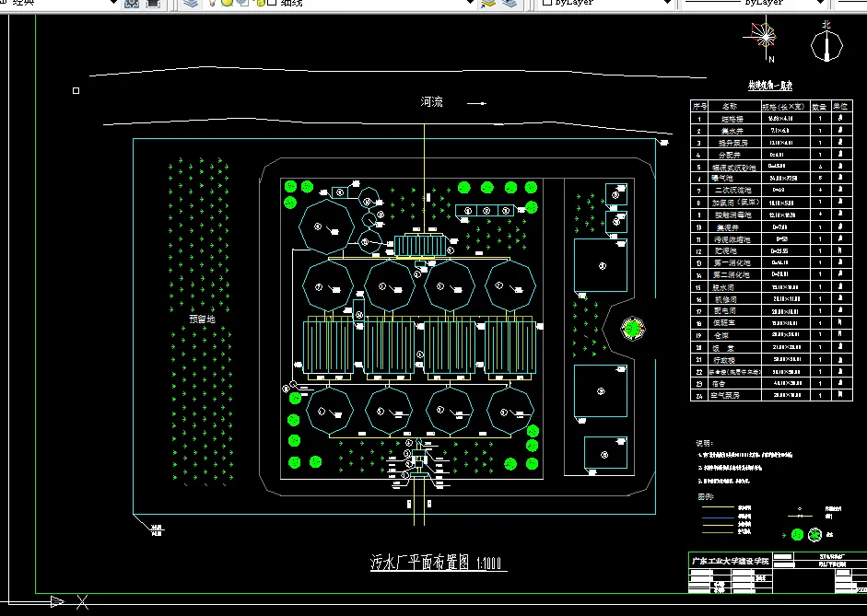Click the 分配井 row name in the table

730,155
